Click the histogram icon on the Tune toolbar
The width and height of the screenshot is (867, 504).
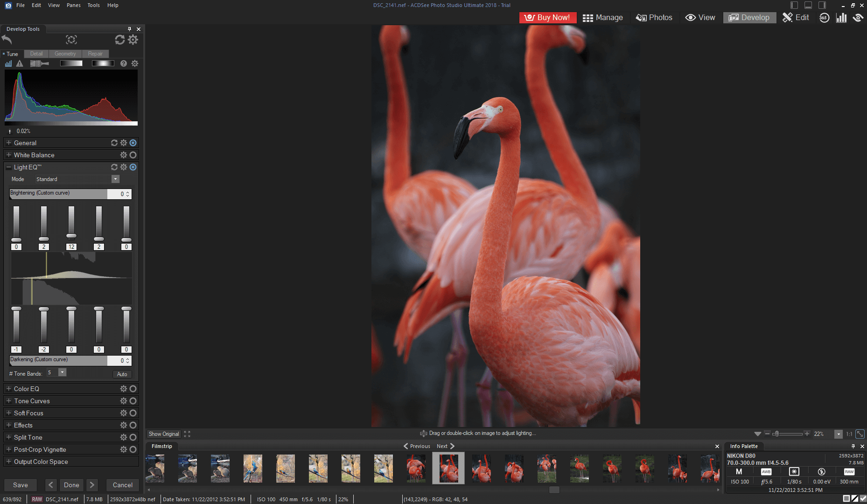pyautogui.click(x=8, y=63)
